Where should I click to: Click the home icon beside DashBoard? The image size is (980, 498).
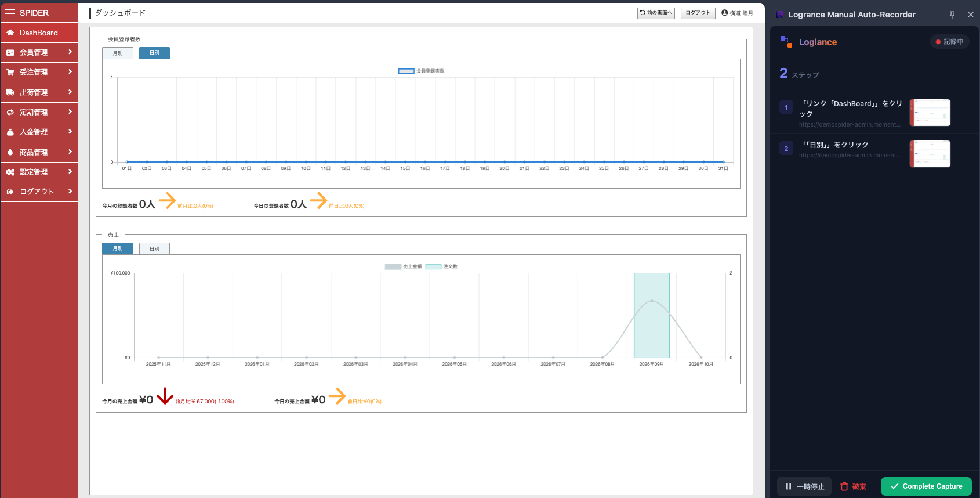[10, 33]
